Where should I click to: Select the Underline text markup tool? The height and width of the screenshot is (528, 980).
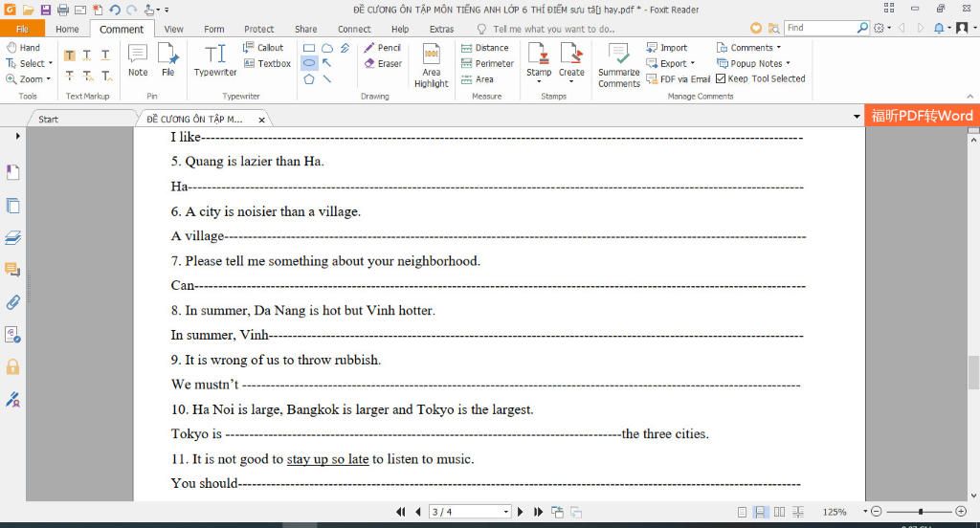[105, 55]
